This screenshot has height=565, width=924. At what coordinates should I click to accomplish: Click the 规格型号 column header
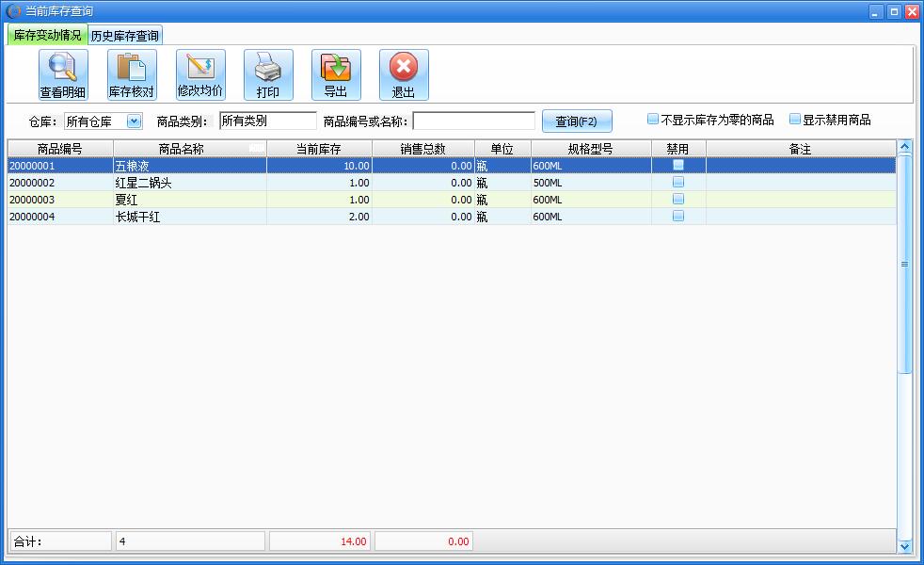[591, 149]
